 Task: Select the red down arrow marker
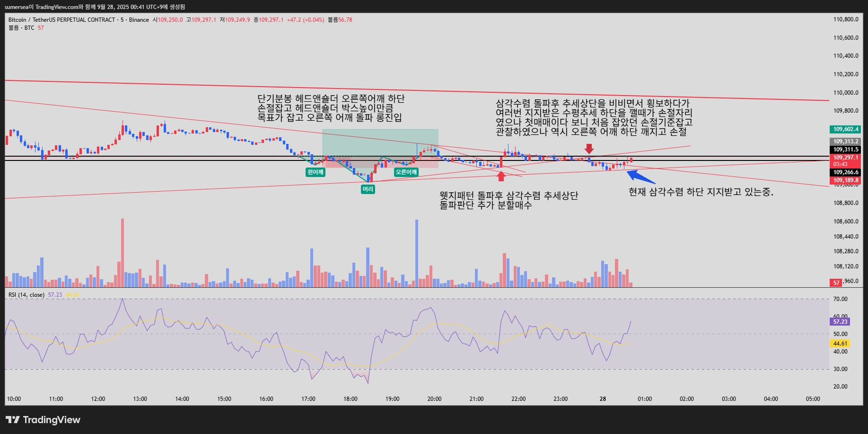(x=589, y=149)
